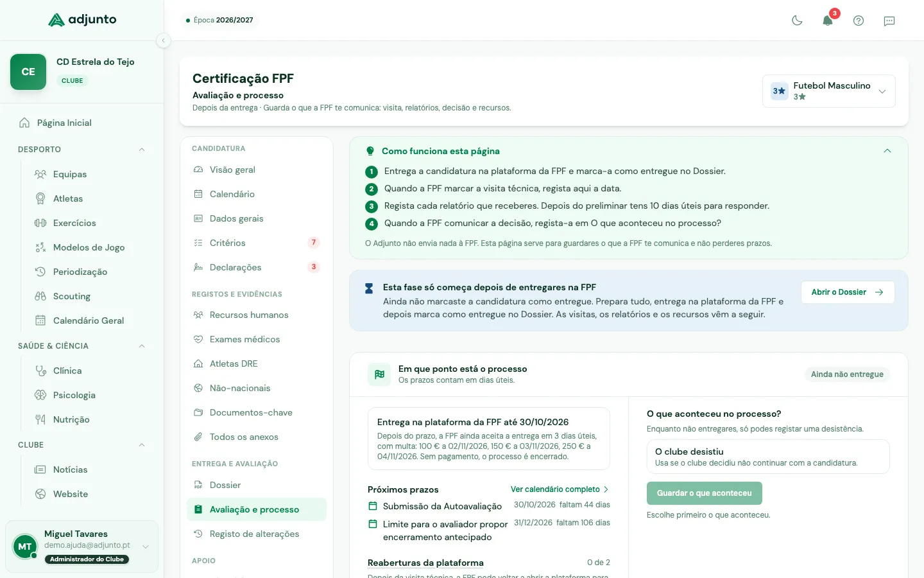The image size is (924, 578).
Task: Click the Ainda não entregue status badge
Action: [847, 374]
